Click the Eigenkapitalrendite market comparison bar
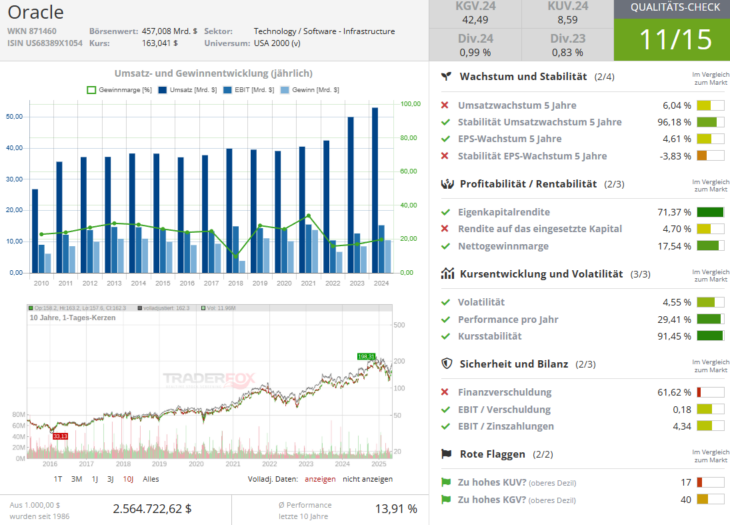Image resolution: width=730 pixels, height=525 pixels. click(710, 212)
